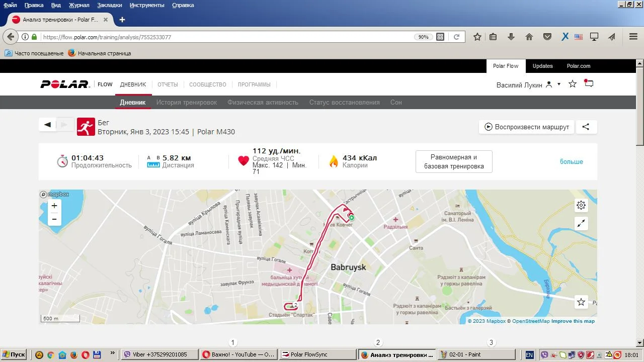Zoom out the map with minus

pos(54,219)
